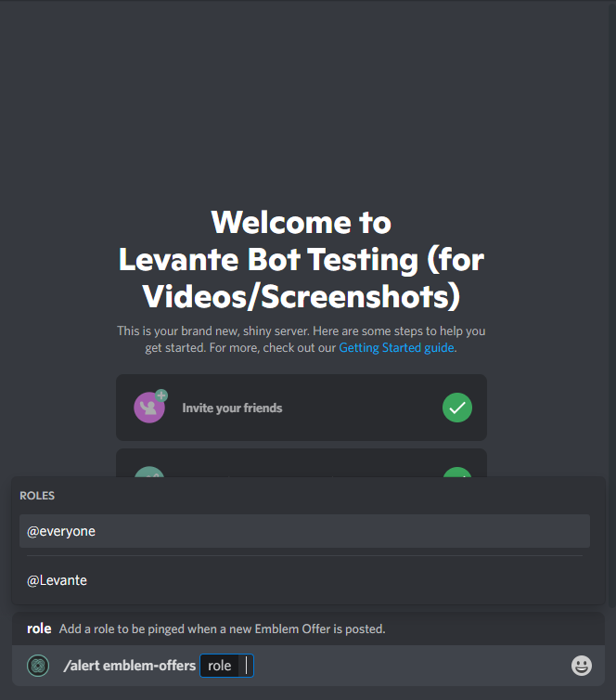This screenshot has width=616, height=700.
Task: Click the /alert emblem-offers command text
Action: tap(129, 666)
